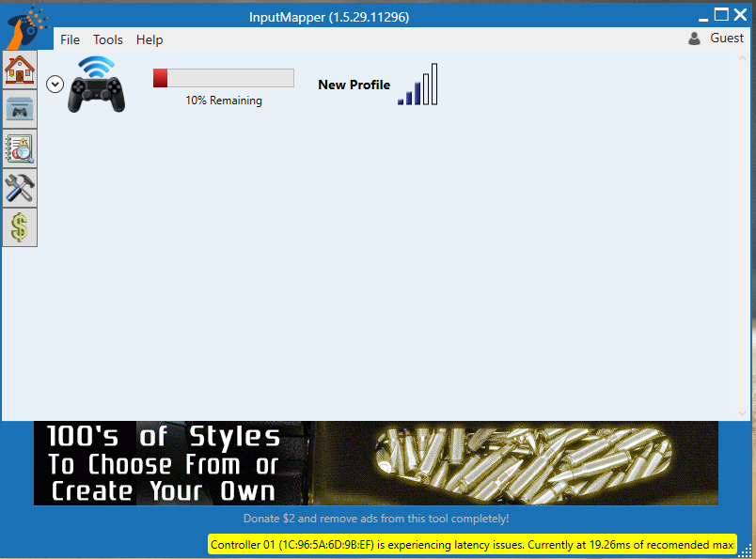
Task: Click the Guest account label
Action: [x=727, y=39]
